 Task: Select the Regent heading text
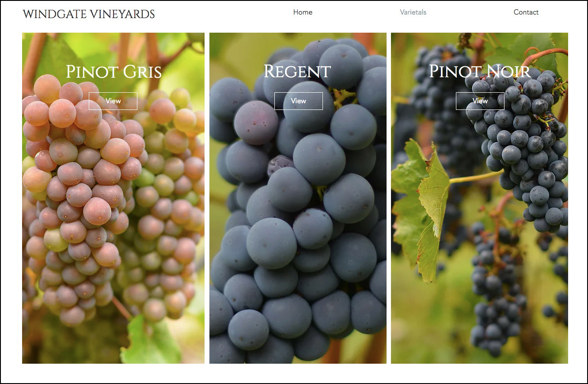tap(297, 72)
